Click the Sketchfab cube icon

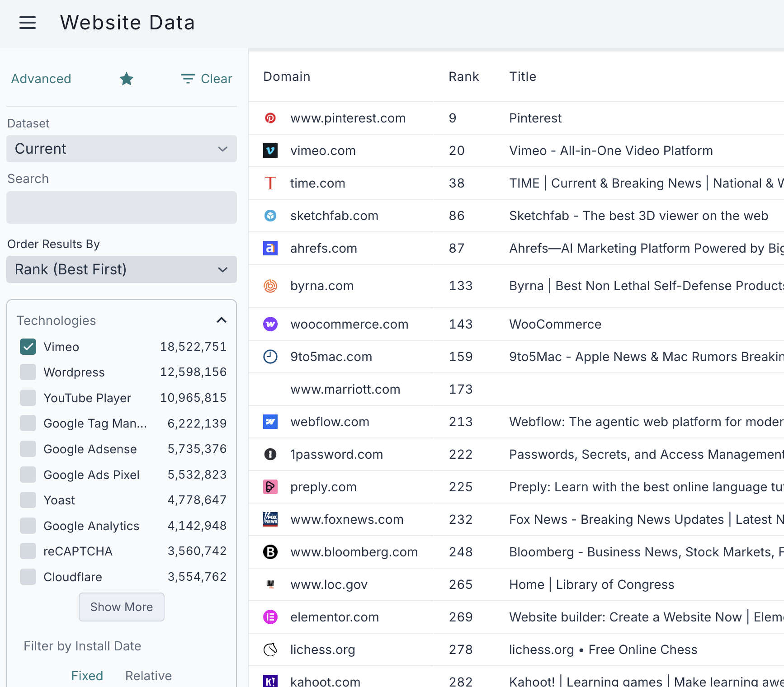pos(270,216)
